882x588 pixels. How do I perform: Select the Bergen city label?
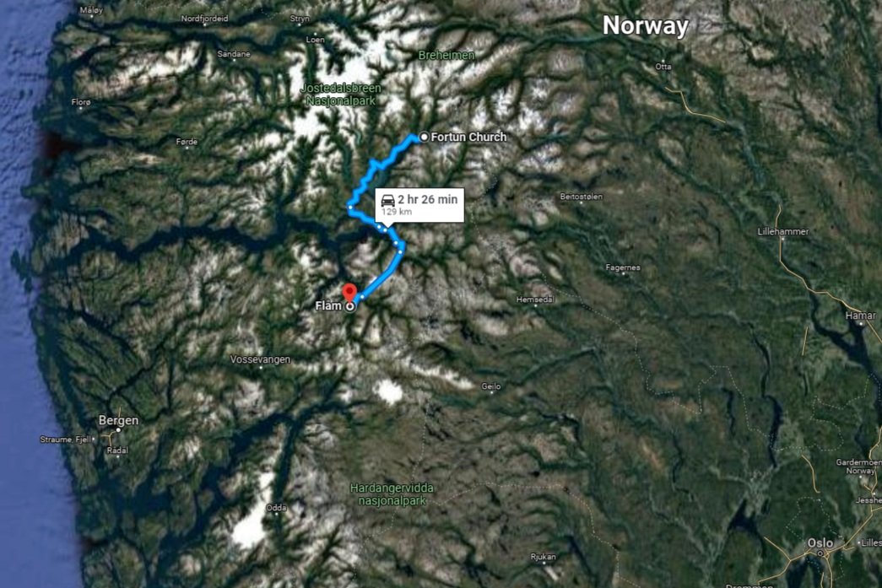tap(118, 420)
